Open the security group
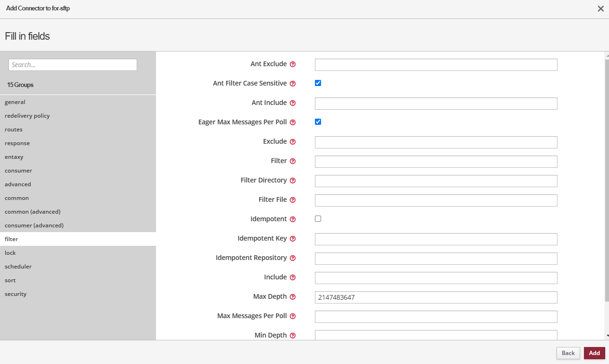The height and width of the screenshot is (364, 609). click(x=16, y=294)
